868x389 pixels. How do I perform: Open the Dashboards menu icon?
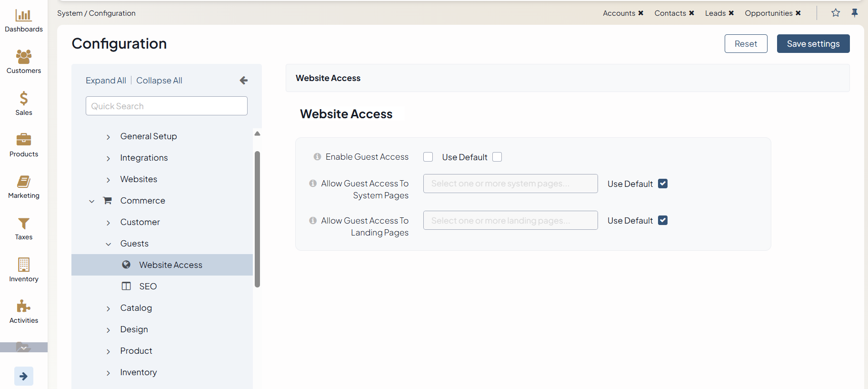point(23,16)
